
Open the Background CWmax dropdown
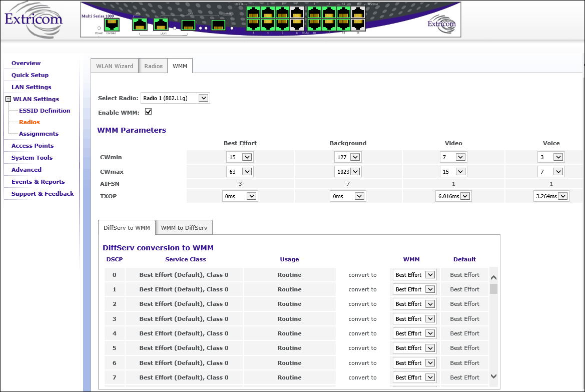(348, 172)
